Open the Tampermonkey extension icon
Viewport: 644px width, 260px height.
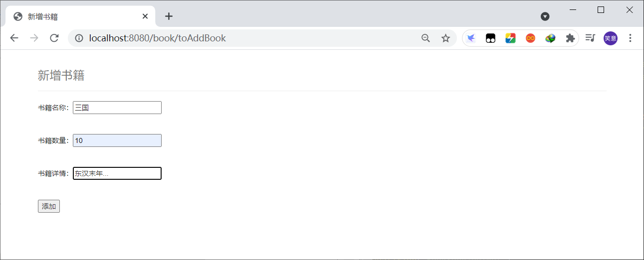pyautogui.click(x=490, y=38)
